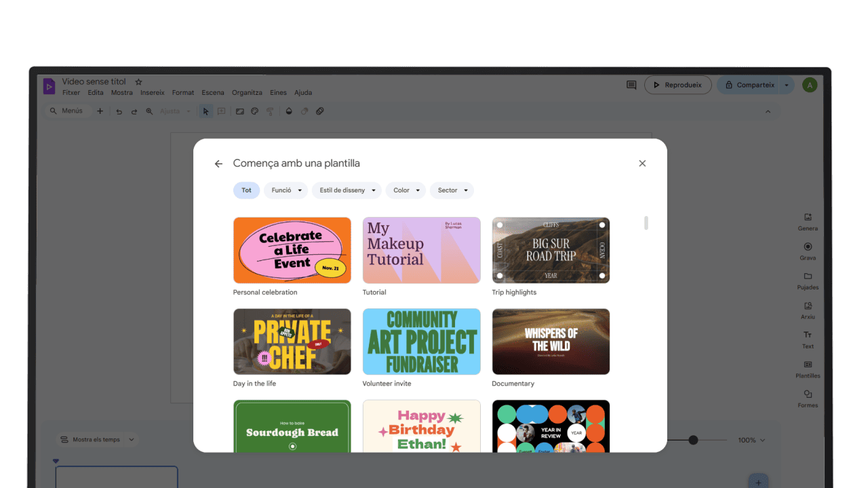Open the Funció filter dropdown

point(285,190)
